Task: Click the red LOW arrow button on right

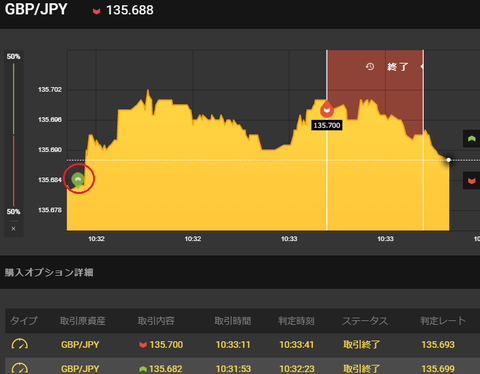Action: [471, 181]
